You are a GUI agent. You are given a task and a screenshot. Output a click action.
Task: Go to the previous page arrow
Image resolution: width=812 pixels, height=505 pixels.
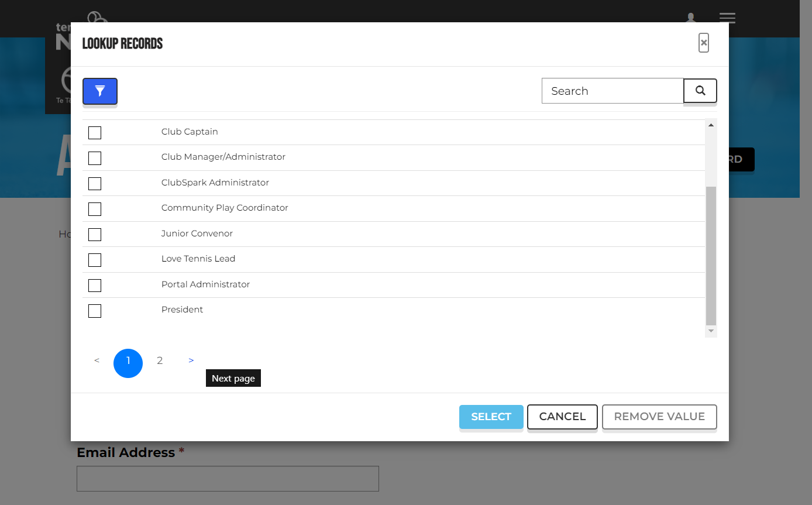point(97,360)
